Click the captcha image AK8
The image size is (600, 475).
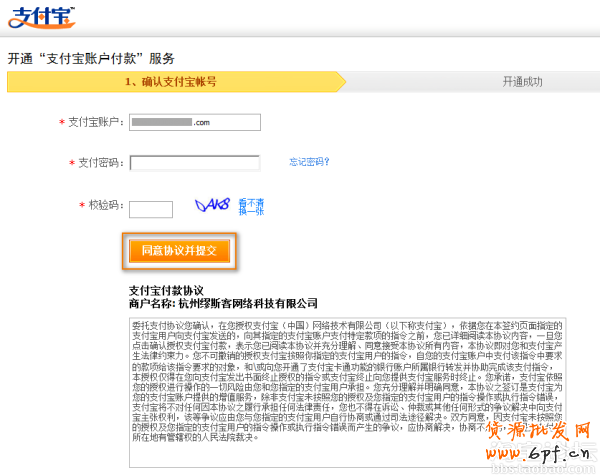coord(212,205)
